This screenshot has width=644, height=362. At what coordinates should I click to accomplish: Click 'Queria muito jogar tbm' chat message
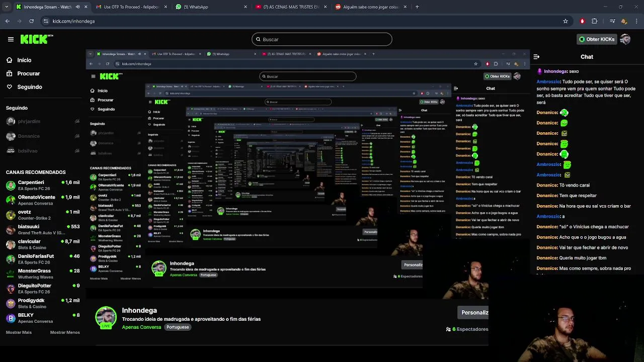pos(583,258)
